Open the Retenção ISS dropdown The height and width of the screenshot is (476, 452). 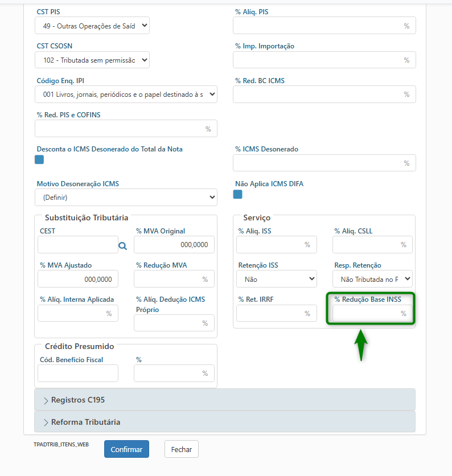click(x=276, y=279)
